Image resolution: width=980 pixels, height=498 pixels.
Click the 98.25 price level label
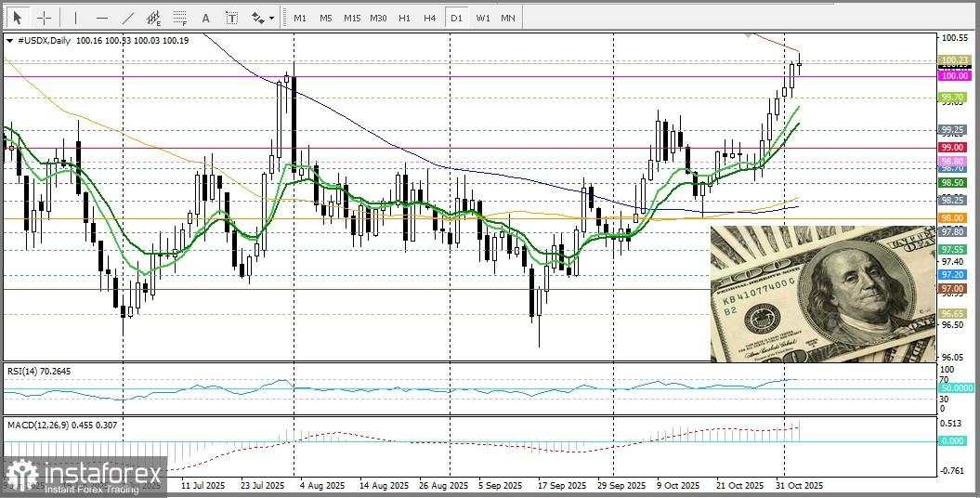tap(953, 200)
